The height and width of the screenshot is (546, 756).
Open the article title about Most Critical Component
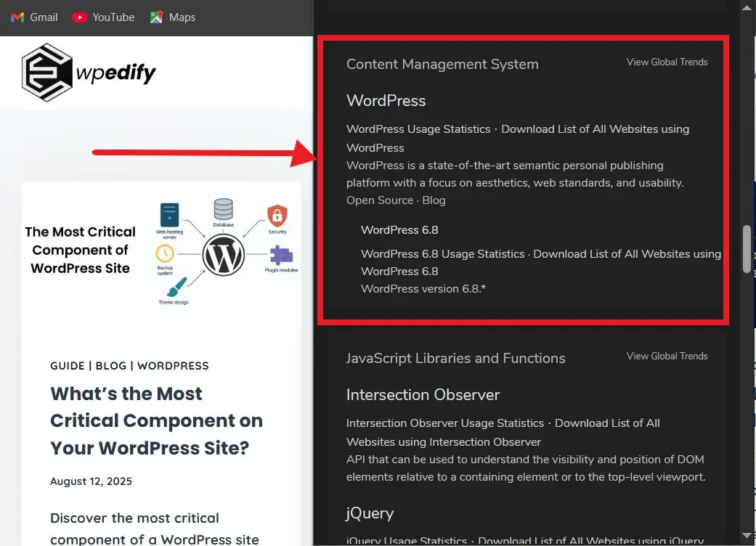pyautogui.click(x=156, y=420)
